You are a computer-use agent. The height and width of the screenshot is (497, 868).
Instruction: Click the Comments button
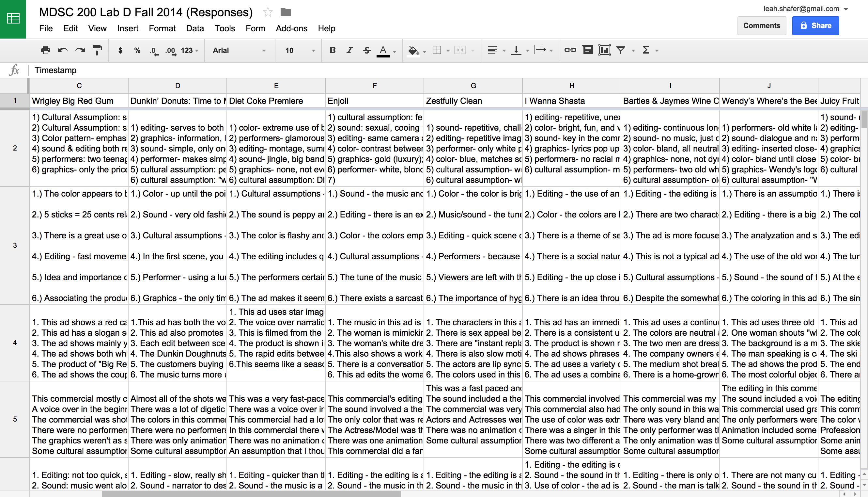tap(762, 25)
